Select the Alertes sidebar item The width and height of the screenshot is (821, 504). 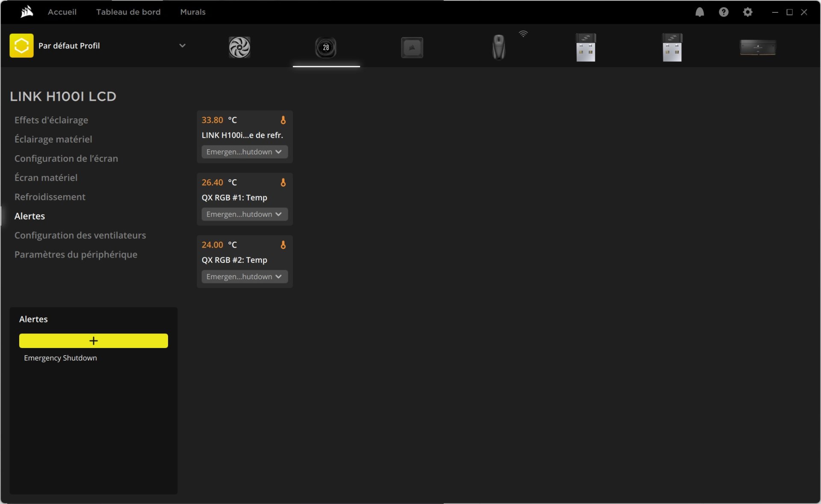point(30,216)
